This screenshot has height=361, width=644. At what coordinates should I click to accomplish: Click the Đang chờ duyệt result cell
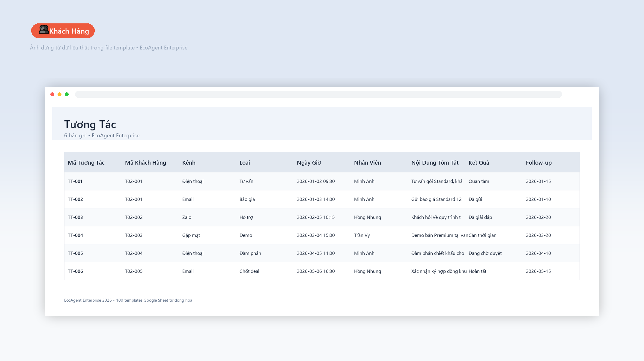(485, 253)
